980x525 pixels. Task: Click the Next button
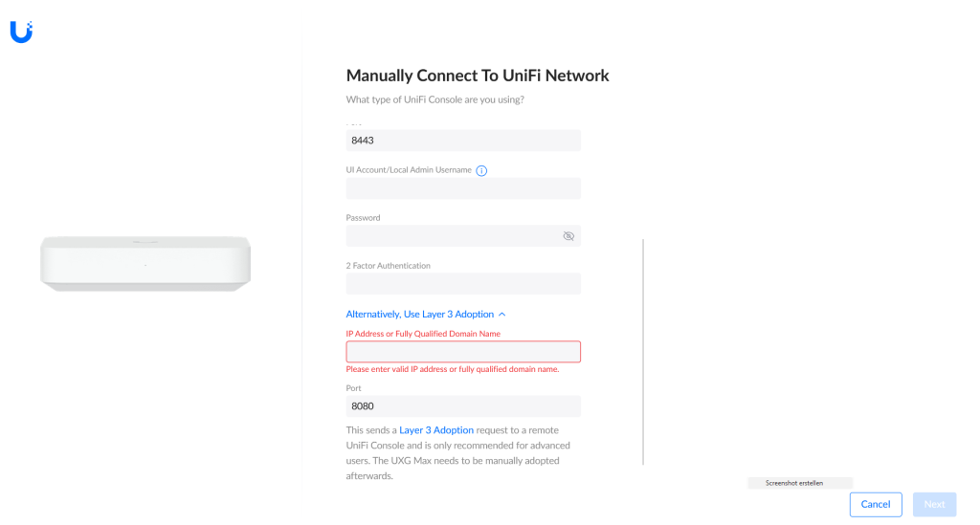934,504
